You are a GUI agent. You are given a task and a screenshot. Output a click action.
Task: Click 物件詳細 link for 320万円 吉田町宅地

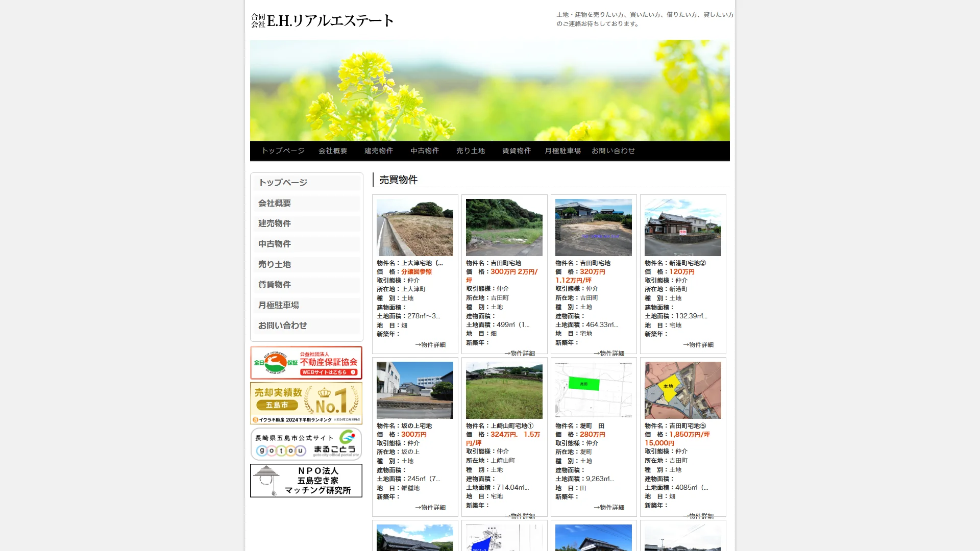click(x=609, y=353)
